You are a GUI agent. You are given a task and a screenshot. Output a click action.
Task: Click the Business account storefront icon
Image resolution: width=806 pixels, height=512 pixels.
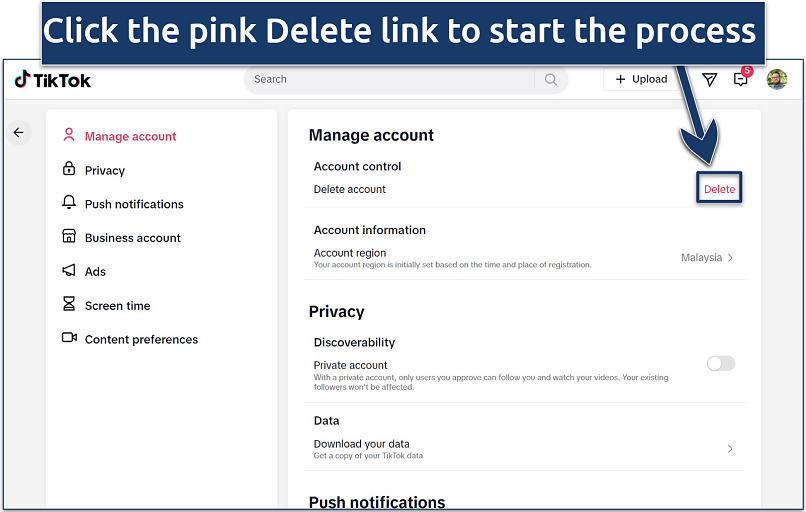coord(69,236)
